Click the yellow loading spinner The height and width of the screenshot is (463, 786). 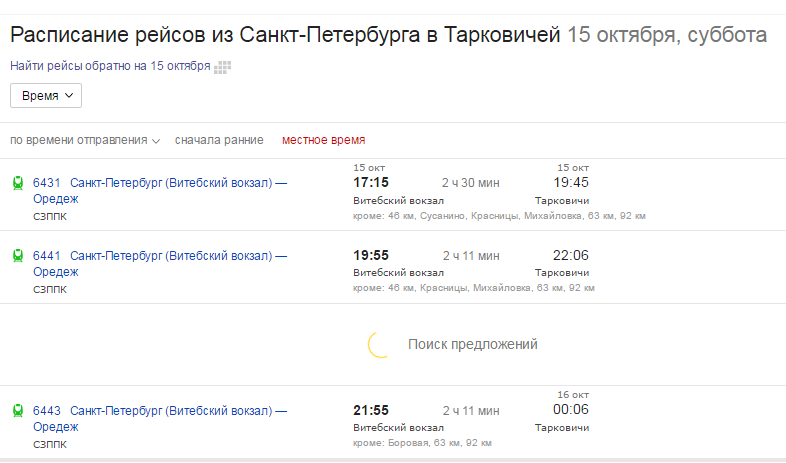click(380, 344)
